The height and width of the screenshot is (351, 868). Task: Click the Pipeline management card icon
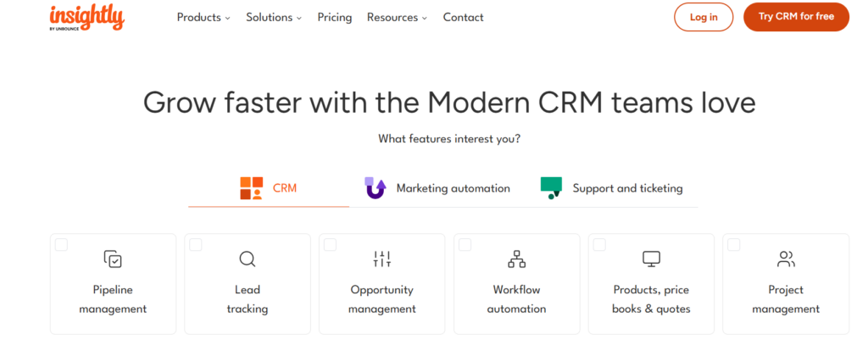click(113, 259)
